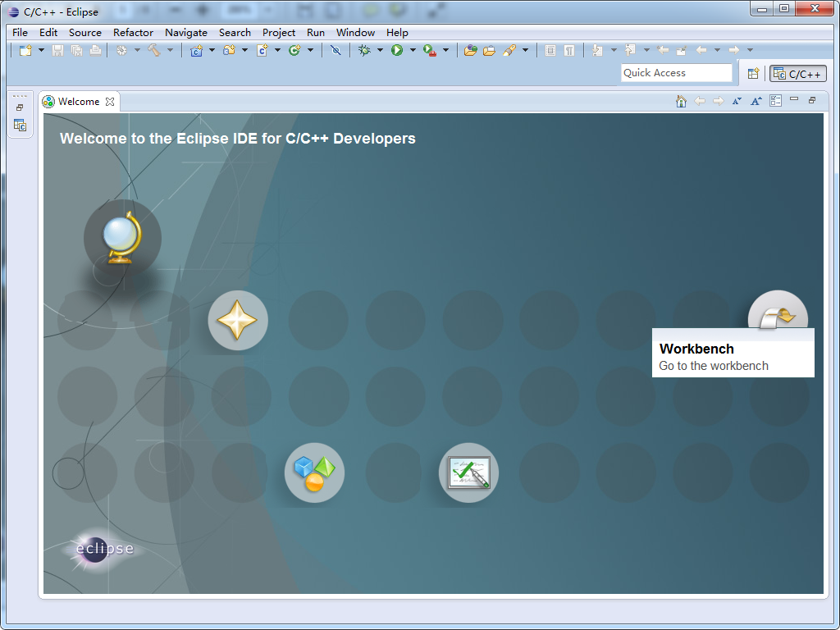Restore the minimized left view stack
The width and height of the screenshot is (840, 630).
pyautogui.click(x=20, y=107)
